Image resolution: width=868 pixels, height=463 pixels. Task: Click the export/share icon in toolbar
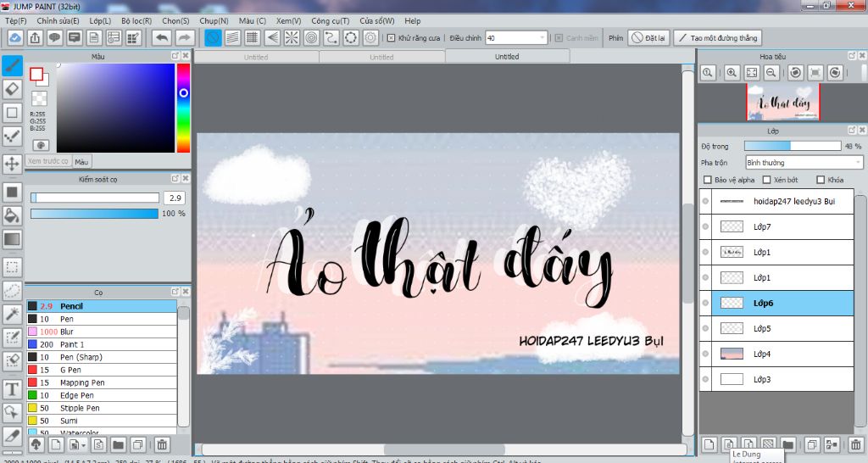(35, 37)
